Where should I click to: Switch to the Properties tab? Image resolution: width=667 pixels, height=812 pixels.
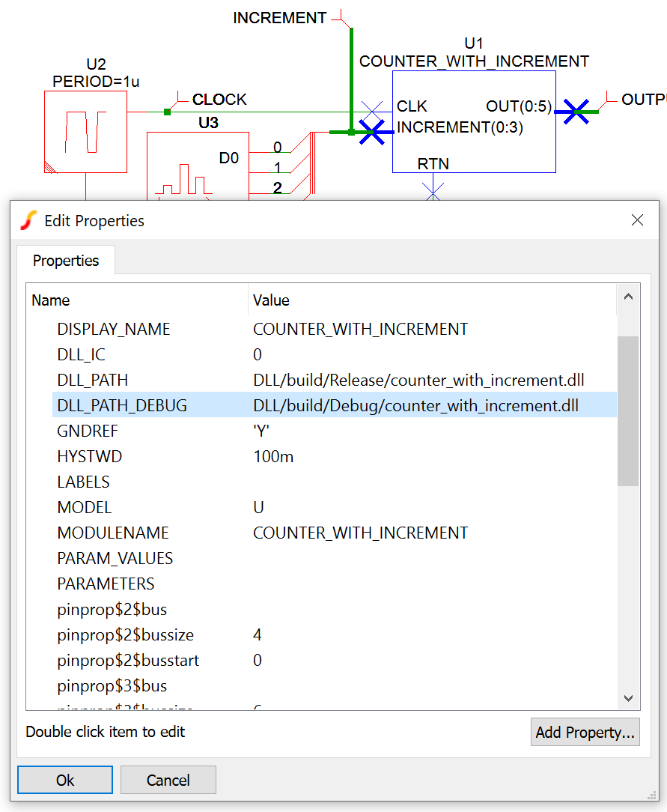click(x=66, y=261)
